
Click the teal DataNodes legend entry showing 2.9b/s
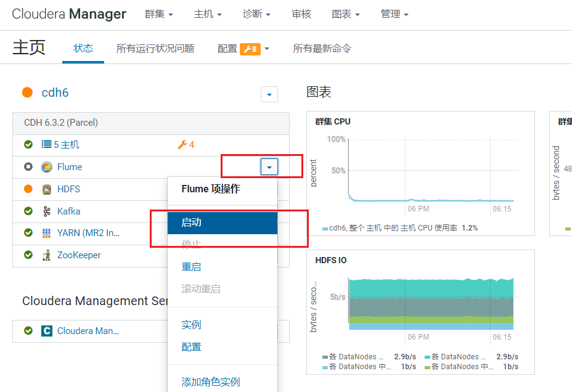[x=472, y=357]
